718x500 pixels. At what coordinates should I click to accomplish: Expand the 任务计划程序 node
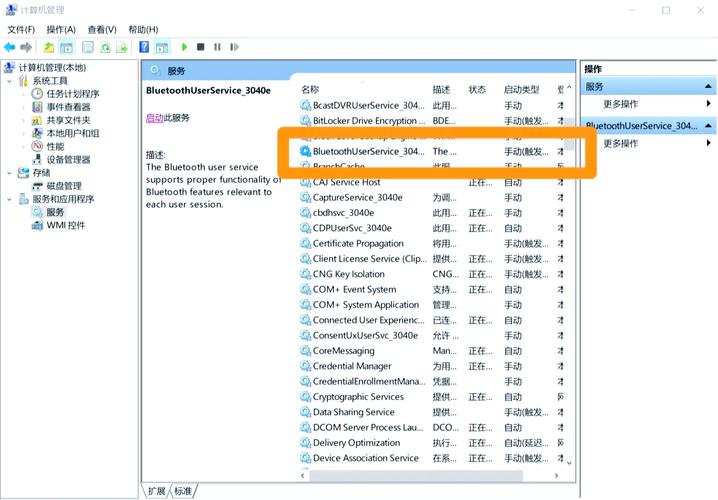coord(23,94)
